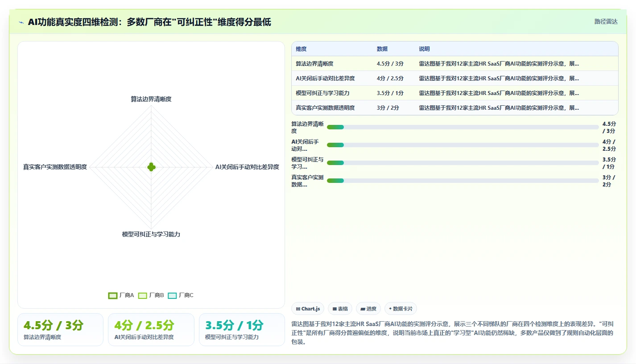The width and height of the screenshot is (636, 364).
Task: Click table cell 3.5分 / 1分
Action: (390, 93)
